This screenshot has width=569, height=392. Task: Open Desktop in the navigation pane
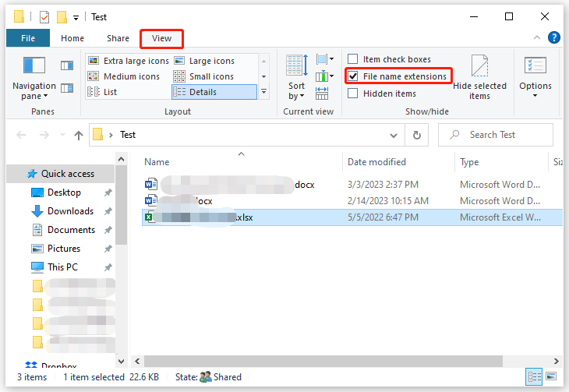tap(64, 192)
